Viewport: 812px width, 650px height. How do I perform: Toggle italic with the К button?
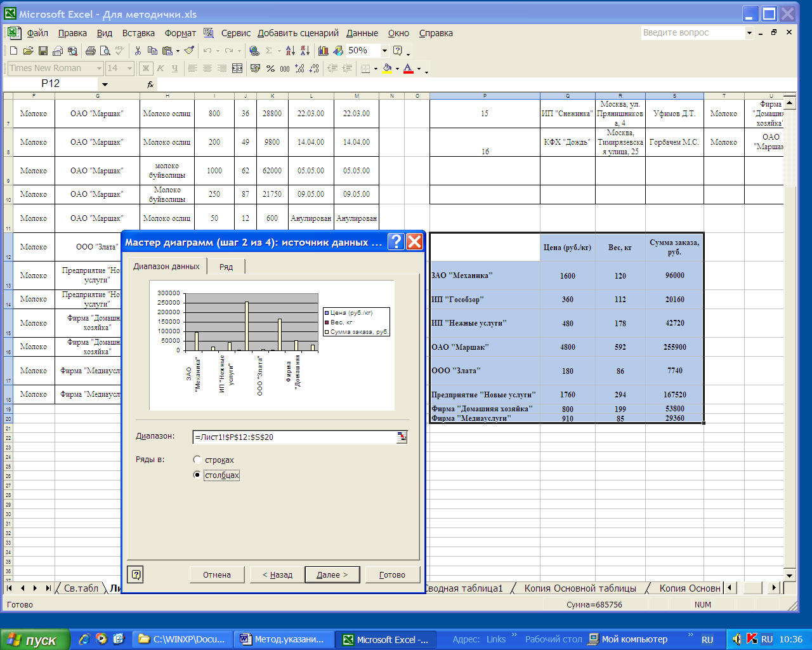pyautogui.click(x=160, y=69)
